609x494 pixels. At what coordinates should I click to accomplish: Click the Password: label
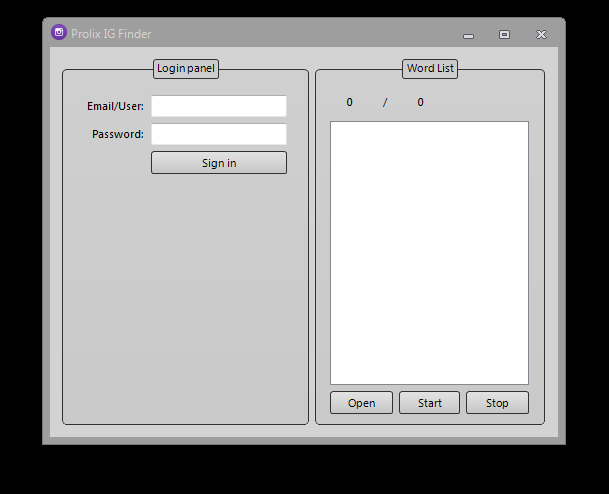118,134
